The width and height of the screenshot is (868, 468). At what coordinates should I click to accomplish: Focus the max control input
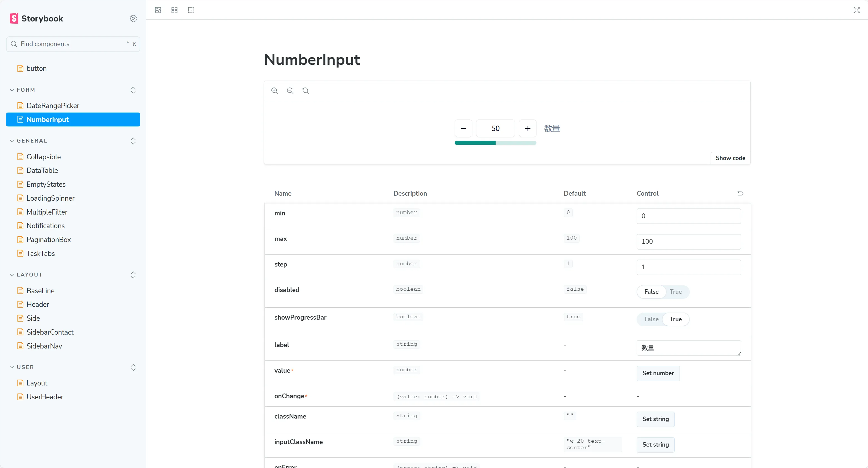point(689,242)
